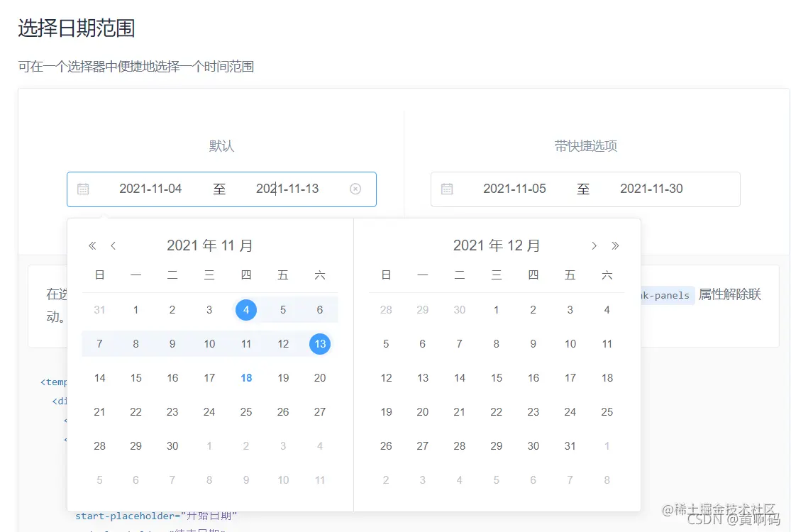The height and width of the screenshot is (532, 791).
Task: Select November 13 highlighted end date
Action: 320,344
